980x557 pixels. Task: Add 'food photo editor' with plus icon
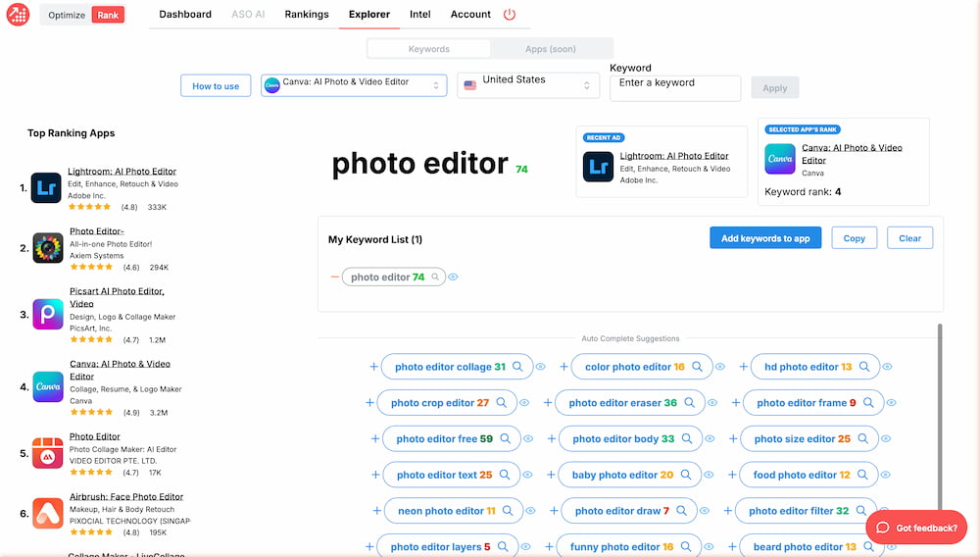pos(732,475)
